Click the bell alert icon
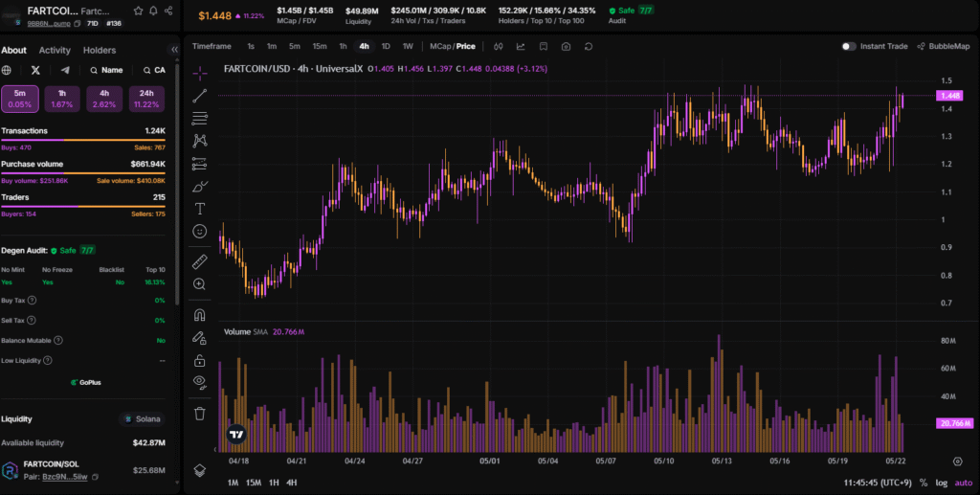Image resolution: width=980 pixels, height=495 pixels. [x=154, y=11]
